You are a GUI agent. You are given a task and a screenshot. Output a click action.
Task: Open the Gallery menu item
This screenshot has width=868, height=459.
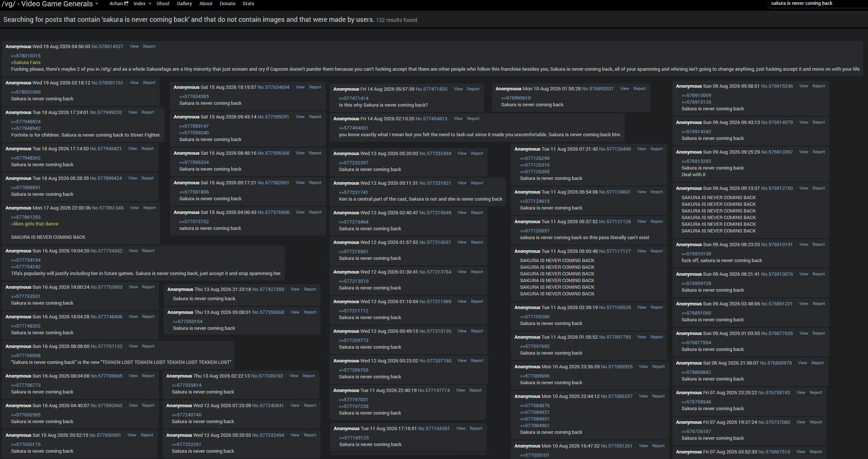coord(184,3)
